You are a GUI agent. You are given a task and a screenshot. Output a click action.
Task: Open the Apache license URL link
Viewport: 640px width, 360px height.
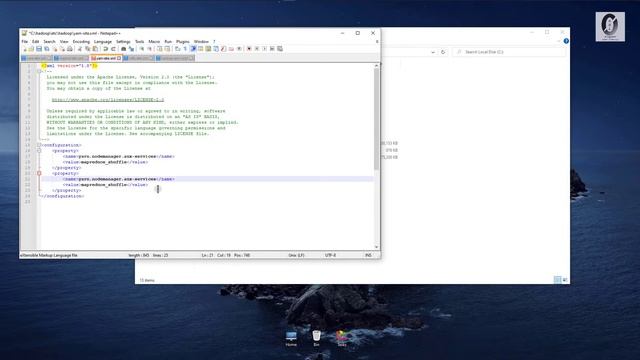108,100
